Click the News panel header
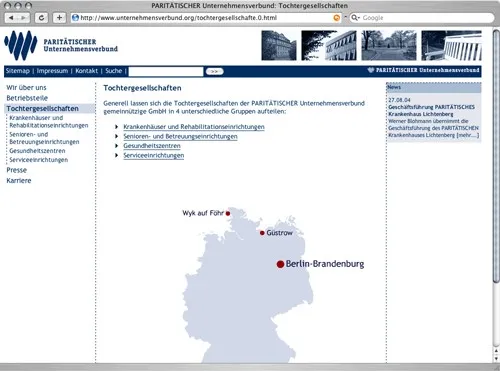The width and height of the screenshot is (500, 371). [434, 87]
